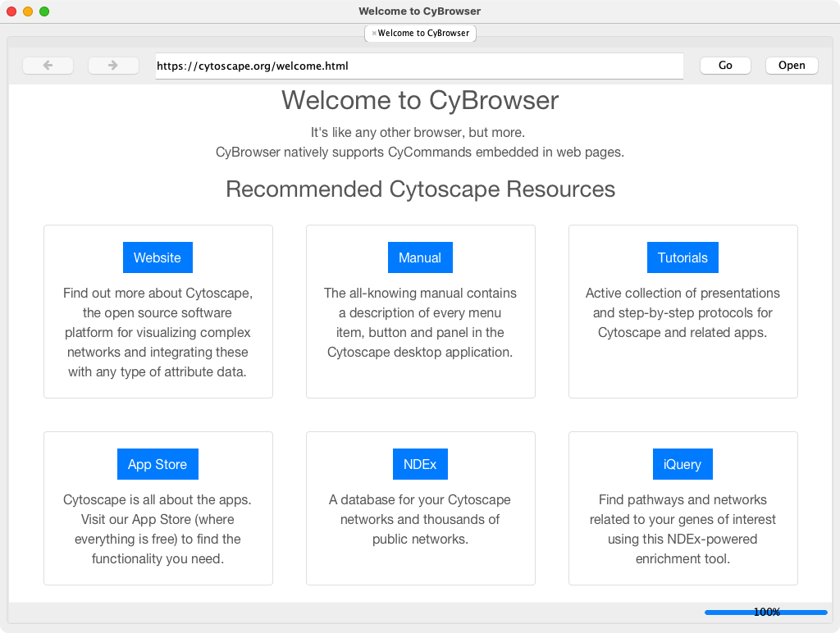This screenshot has height=633, width=840.
Task: Click the 100% loading progress bar
Action: (x=765, y=612)
